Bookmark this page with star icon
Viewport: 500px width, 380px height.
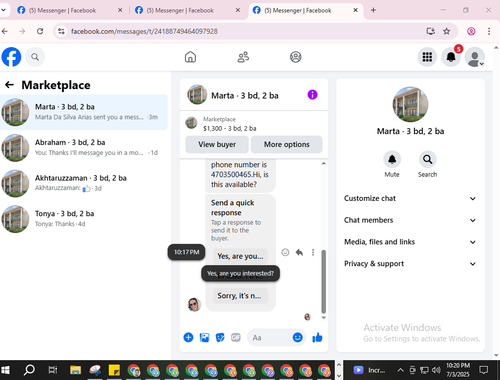(446, 31)
